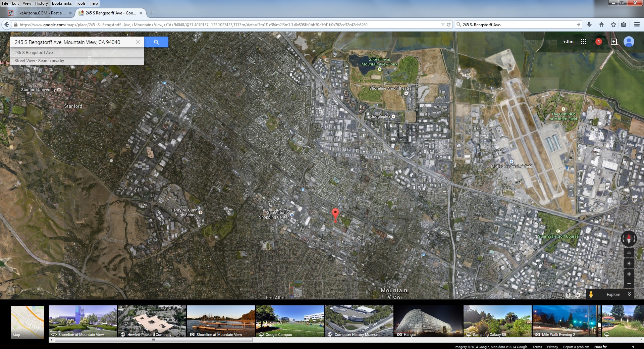
Task: Zoom out on the map
Action: (629, 284)
